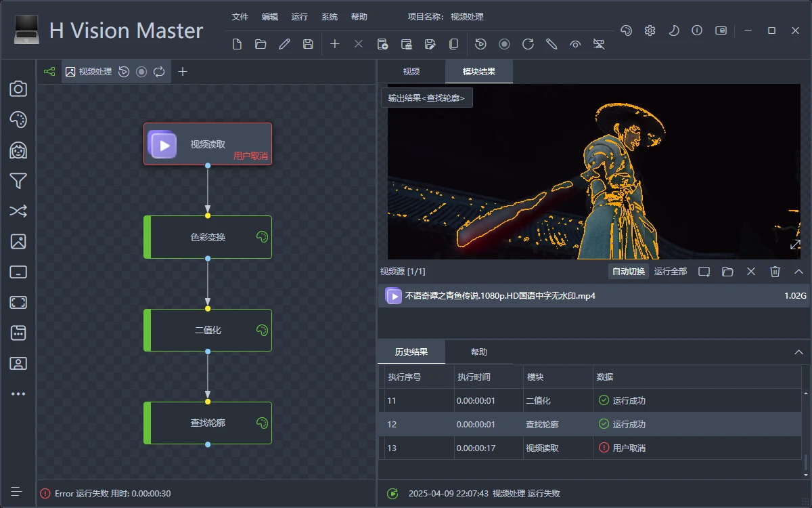Open the info circle icon in title bar
This screenshot has width=812, height=508.
point(698,30)
